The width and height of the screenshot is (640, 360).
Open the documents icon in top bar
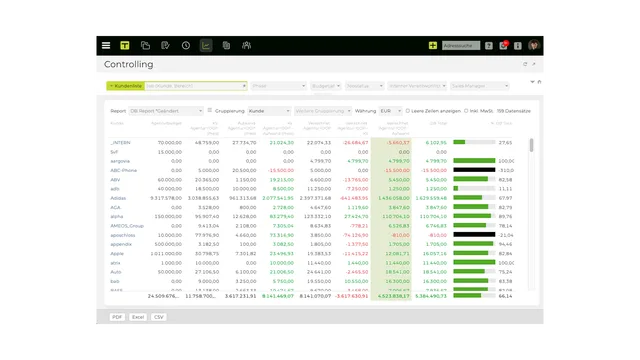(x=226, y=46)
